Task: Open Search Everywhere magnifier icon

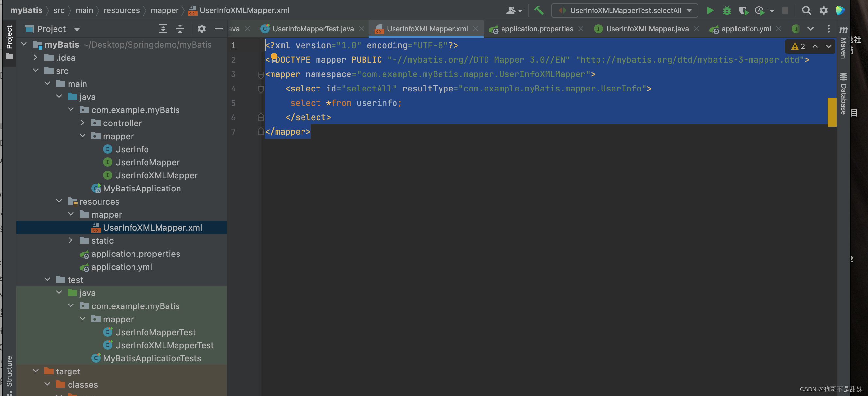Action: (x=806, y=10)
